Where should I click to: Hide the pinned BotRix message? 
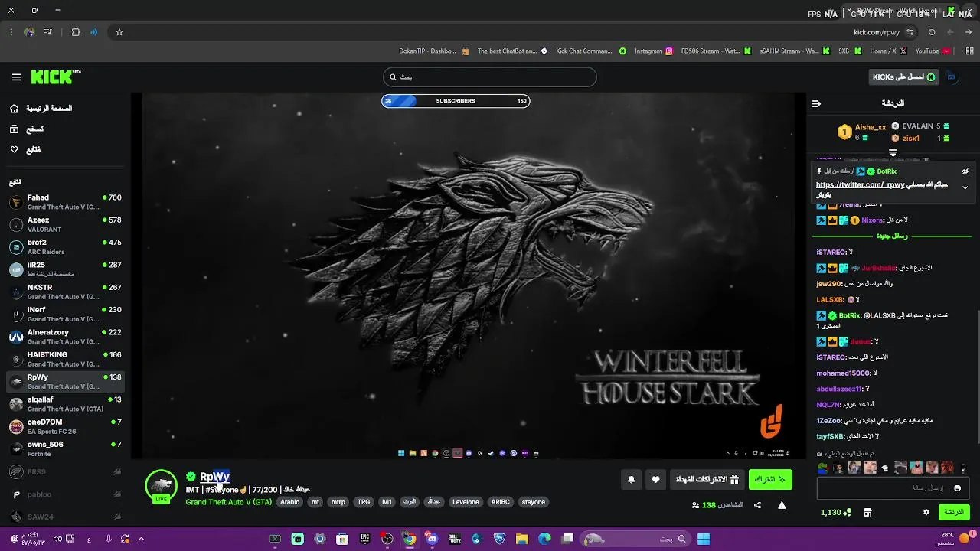(965, 171)
